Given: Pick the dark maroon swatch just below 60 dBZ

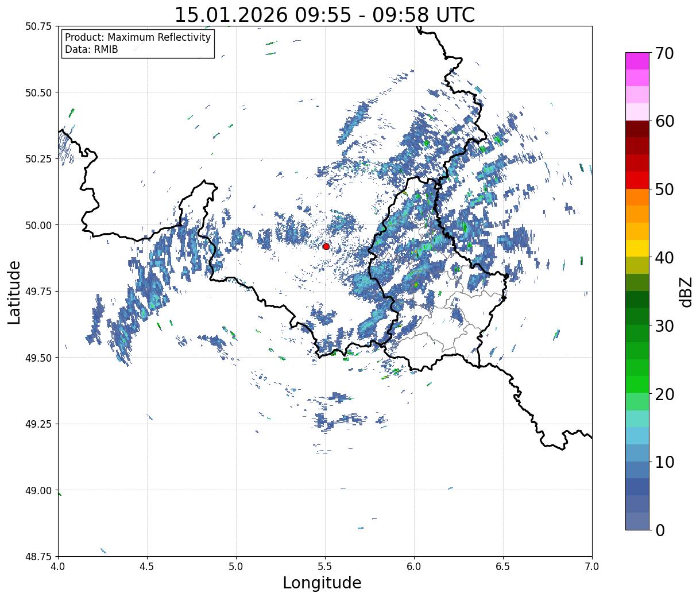Looking at the screenshot, I should coord(637,129).
